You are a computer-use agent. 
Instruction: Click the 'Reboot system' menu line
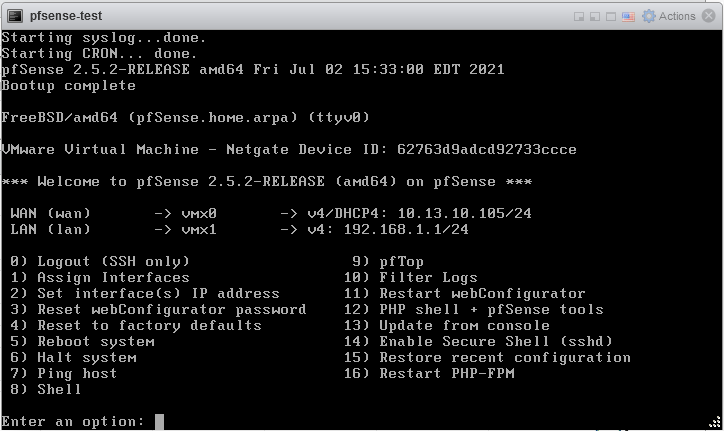click(82, 341)
